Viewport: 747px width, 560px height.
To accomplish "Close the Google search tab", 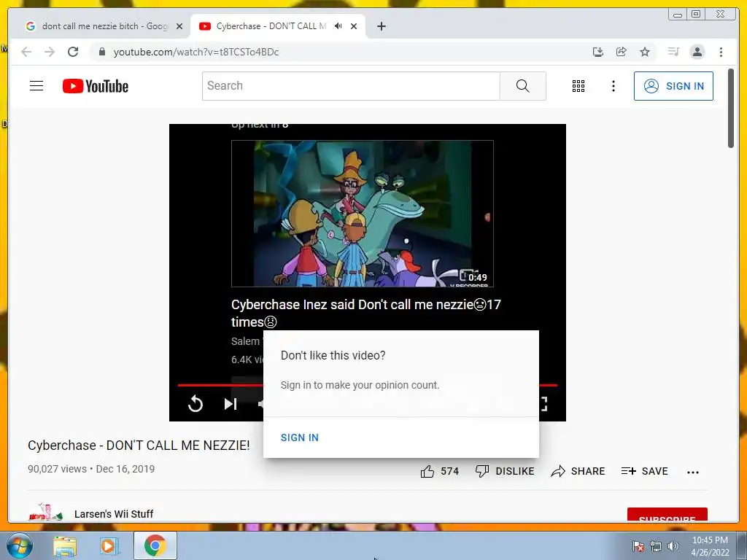I will [x=179, y=26].
